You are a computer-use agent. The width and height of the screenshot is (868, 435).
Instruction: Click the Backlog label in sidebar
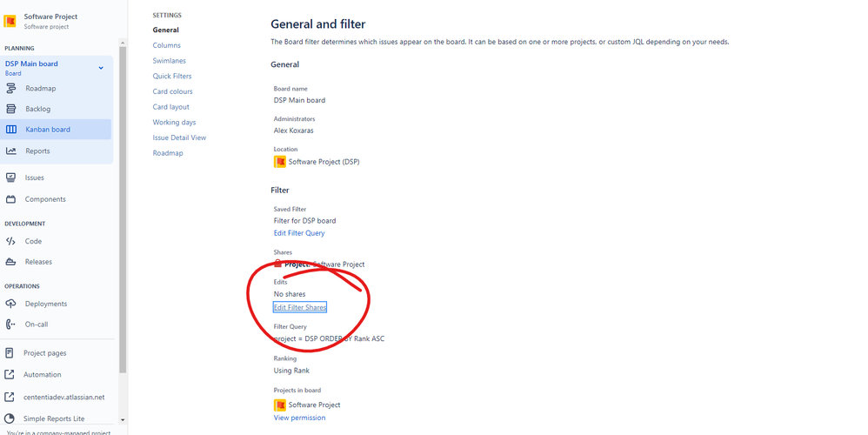coord(37,109)
